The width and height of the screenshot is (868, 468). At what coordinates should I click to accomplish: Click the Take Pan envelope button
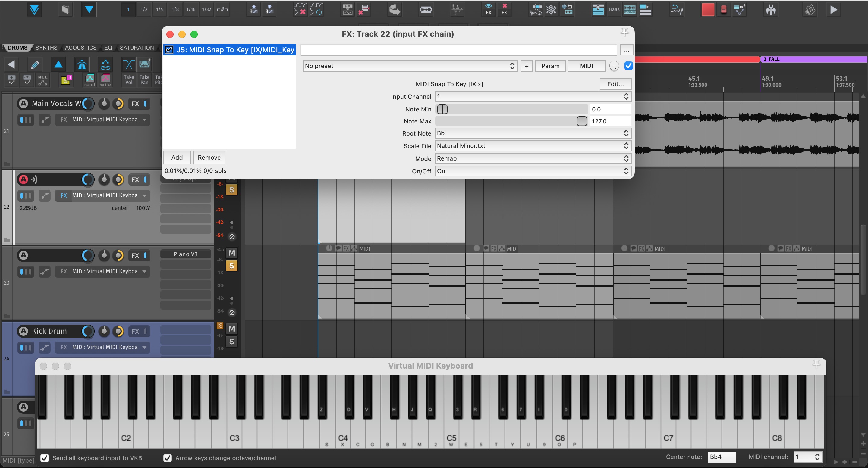(x=144, y=80)
